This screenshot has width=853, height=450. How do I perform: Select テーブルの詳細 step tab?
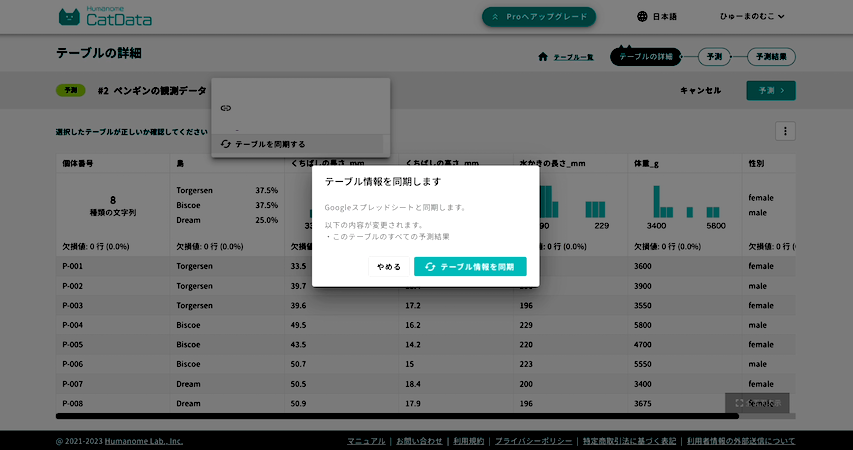click(645, 57)
